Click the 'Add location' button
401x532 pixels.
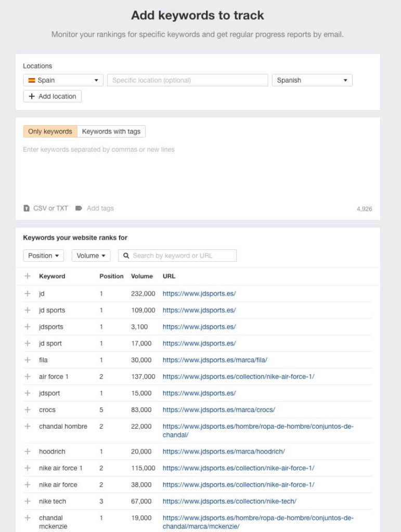point(52,97)
